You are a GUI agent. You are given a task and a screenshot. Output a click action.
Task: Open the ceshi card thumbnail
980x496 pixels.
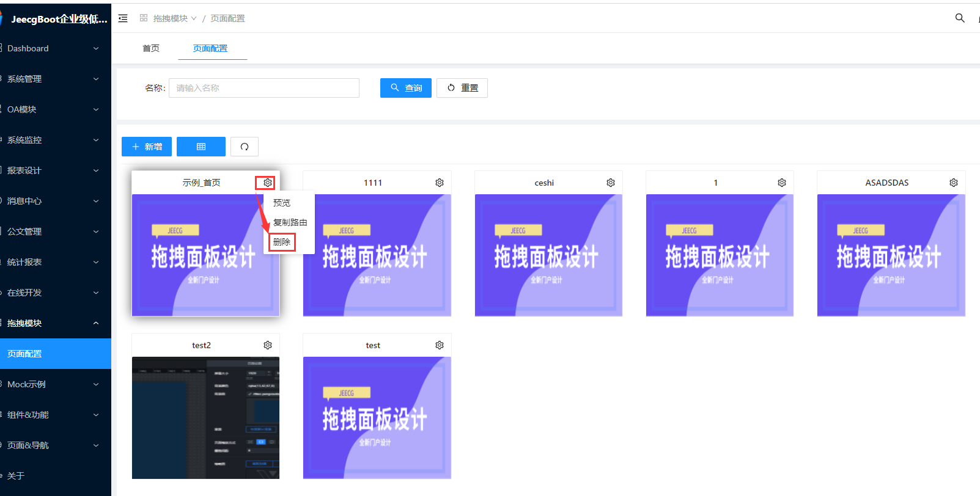tap(548, 255)
